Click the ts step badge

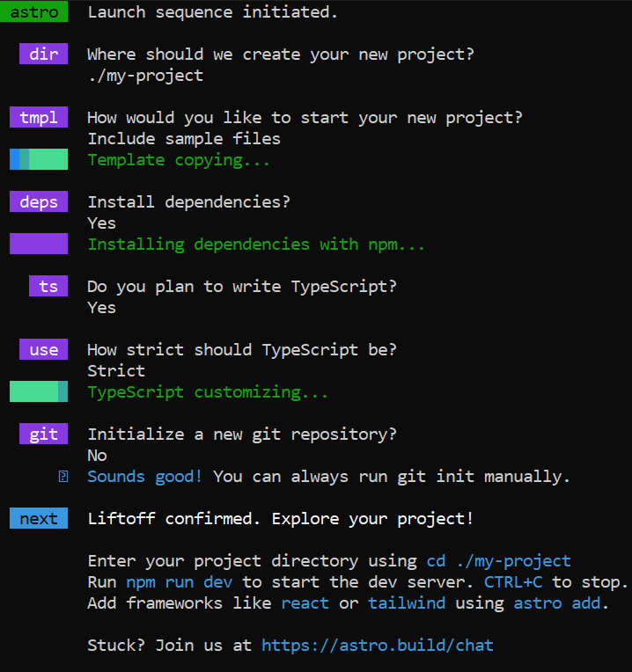coord(48,287)
